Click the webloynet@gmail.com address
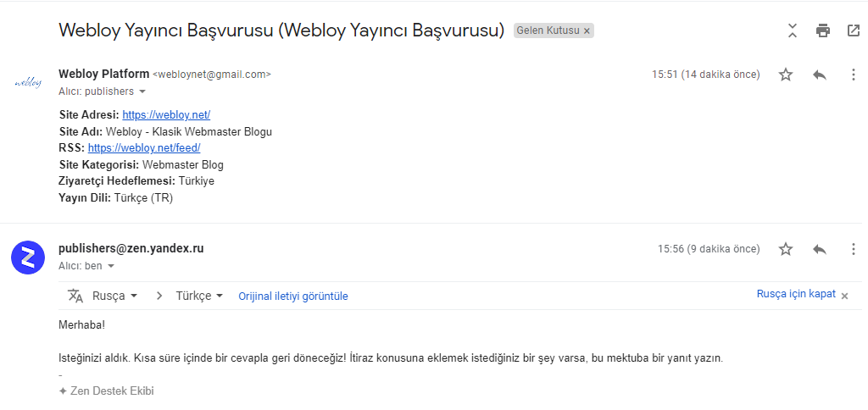868x410 pixels. (211, 75)
